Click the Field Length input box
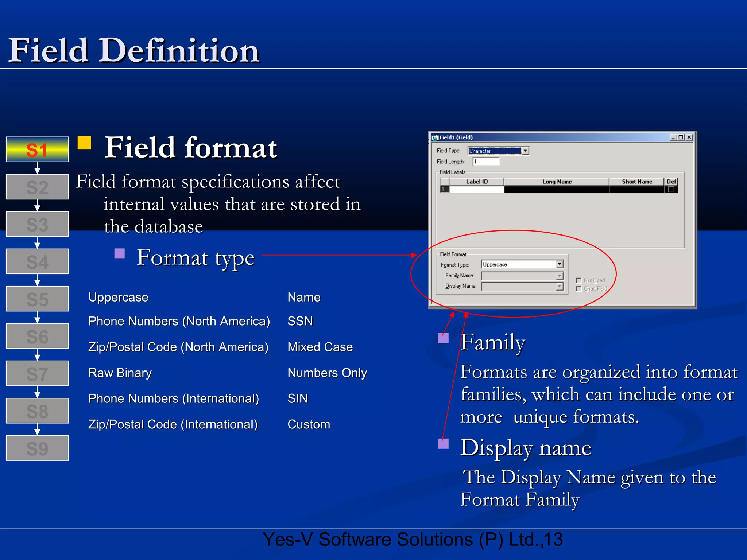This screenshot has height=560, width=747. point(486,162)
